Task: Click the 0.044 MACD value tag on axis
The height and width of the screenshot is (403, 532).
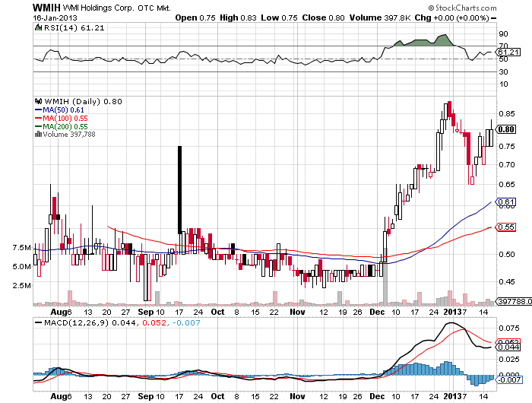Action: coord(508,347)
